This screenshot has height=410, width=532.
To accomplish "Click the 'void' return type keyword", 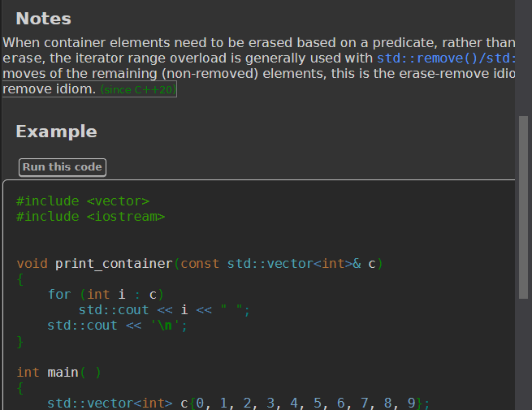I will 32,264.
